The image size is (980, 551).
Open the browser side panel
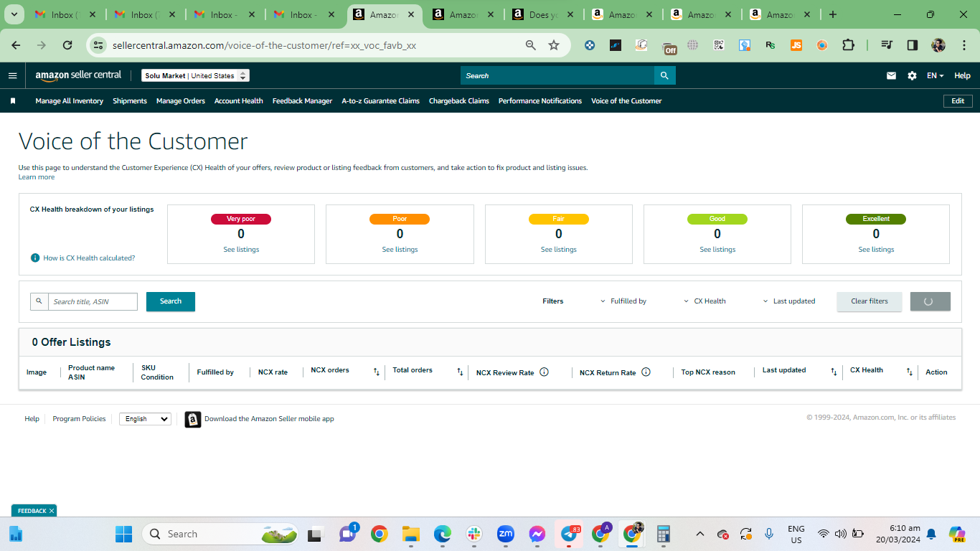point(913,45)
